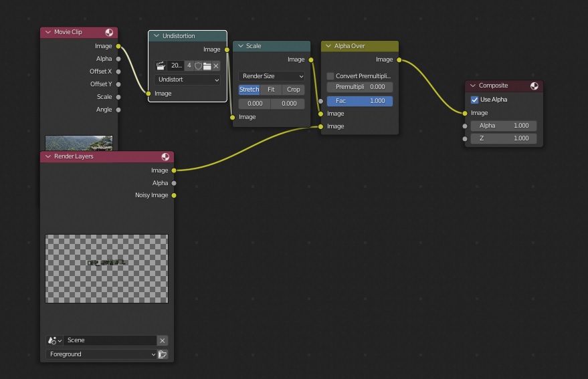Open the movie clip browse icon in Undistortion
Screen dimensions: 588x379
point(161,66)
